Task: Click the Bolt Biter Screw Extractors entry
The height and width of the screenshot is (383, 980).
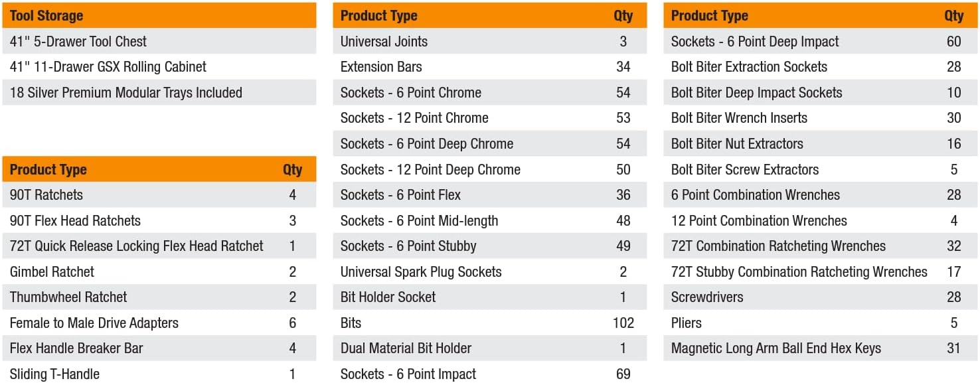Action: pyautogui.click(x=745, y=169)
